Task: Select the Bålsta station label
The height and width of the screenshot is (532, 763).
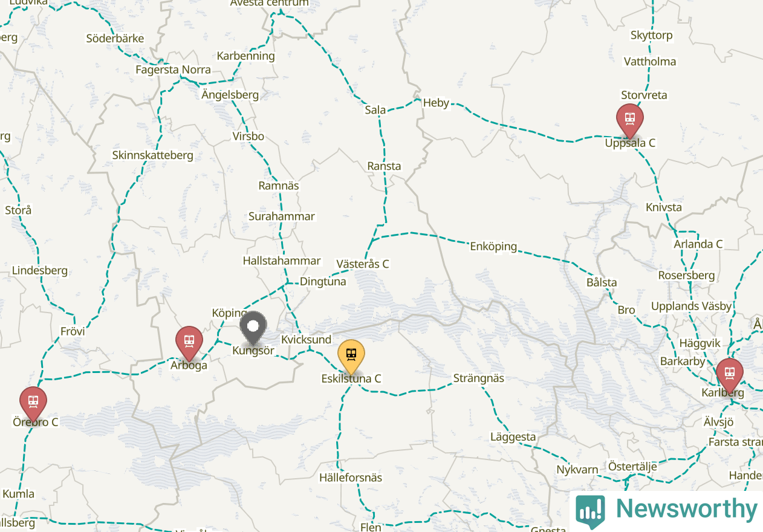Action: pos(602,282)
